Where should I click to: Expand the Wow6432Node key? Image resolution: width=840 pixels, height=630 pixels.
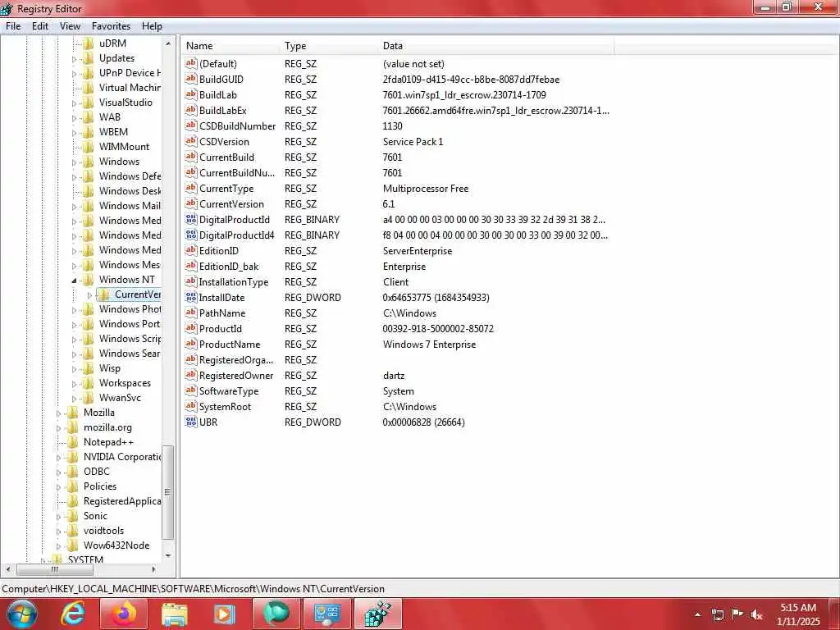pos(58,546)
